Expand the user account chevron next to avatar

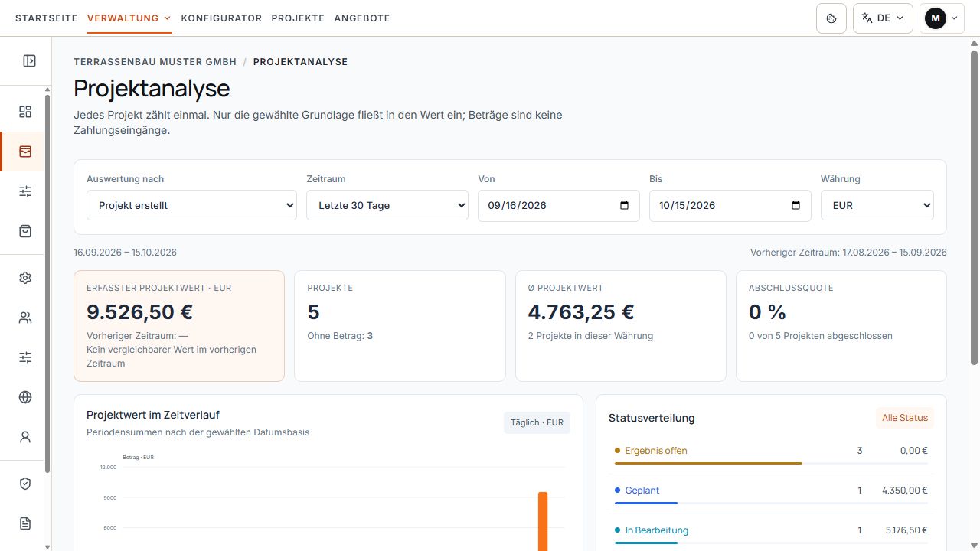click(954, 18)
